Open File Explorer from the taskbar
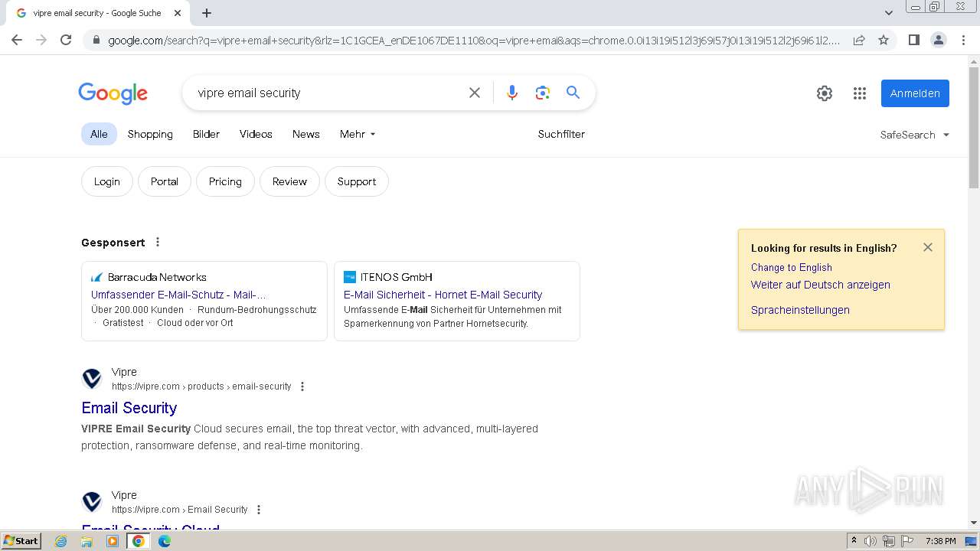The width and height of the screenshot is (980, 551). tap(87, 541)
